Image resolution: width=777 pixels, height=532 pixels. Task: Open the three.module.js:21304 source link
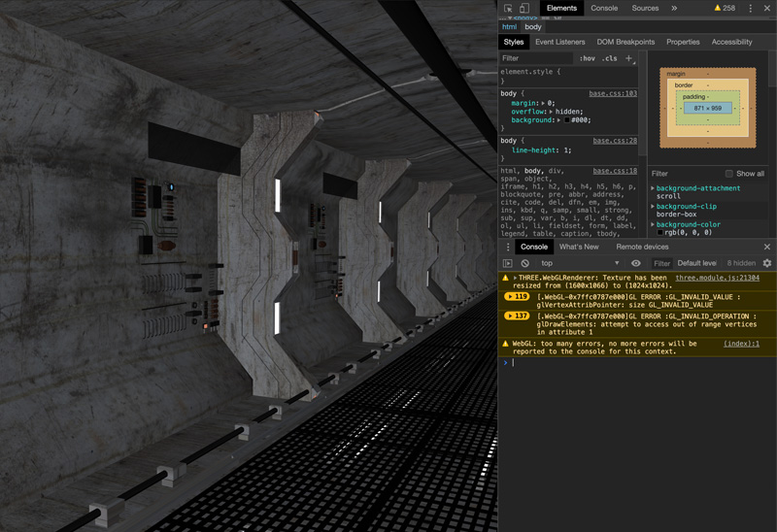(x=717, y=278)
